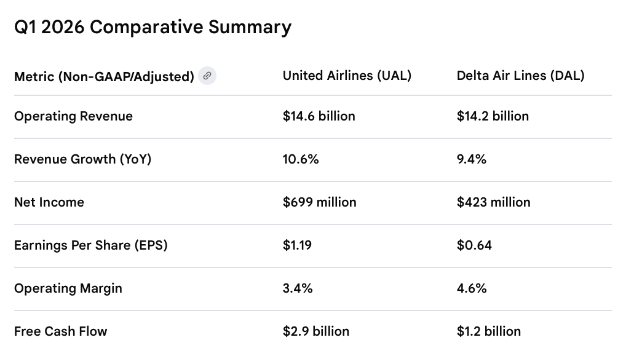Viewport: 626px width, 364px height.
Task: Select Delta's $14.2 billion revenue cell
Action: [493, 116]
